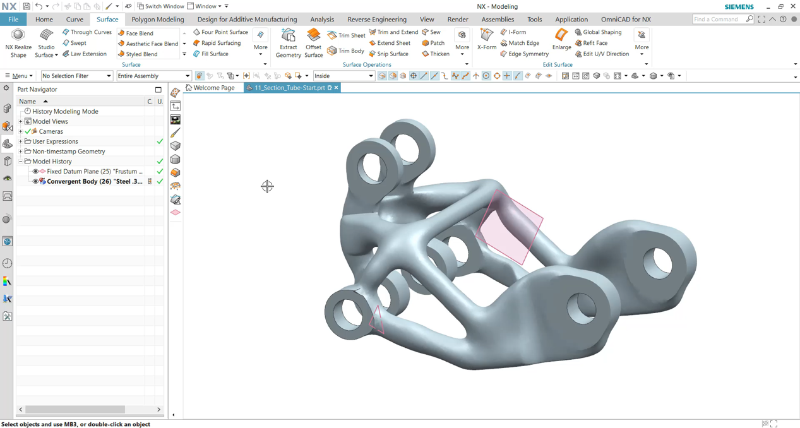Open the File menu
Screen dimensions: 800x428
[14, 19]
